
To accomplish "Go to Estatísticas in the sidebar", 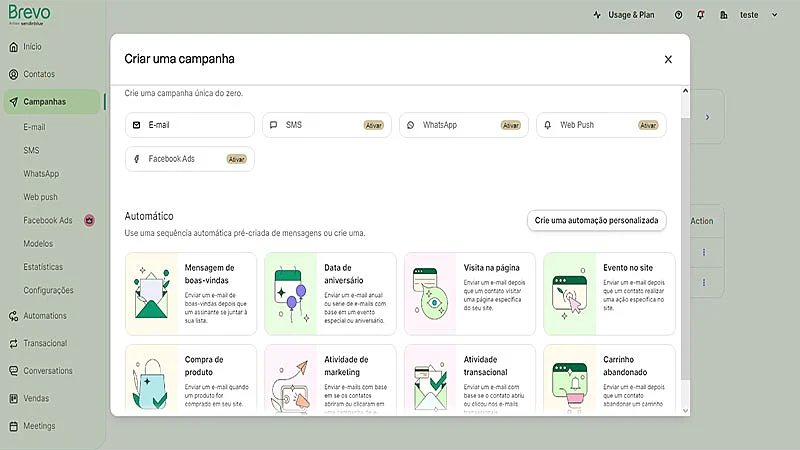I will click(x=43, y=267).
